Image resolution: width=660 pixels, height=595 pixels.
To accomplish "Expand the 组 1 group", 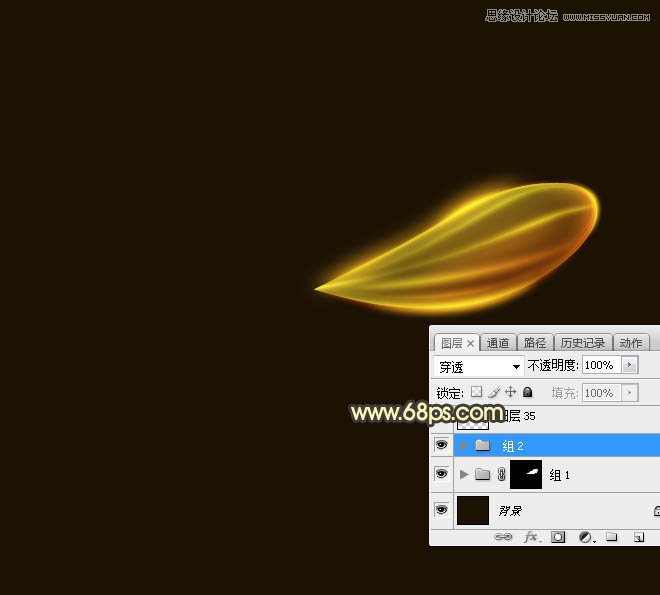I will (x=463, y=475).
